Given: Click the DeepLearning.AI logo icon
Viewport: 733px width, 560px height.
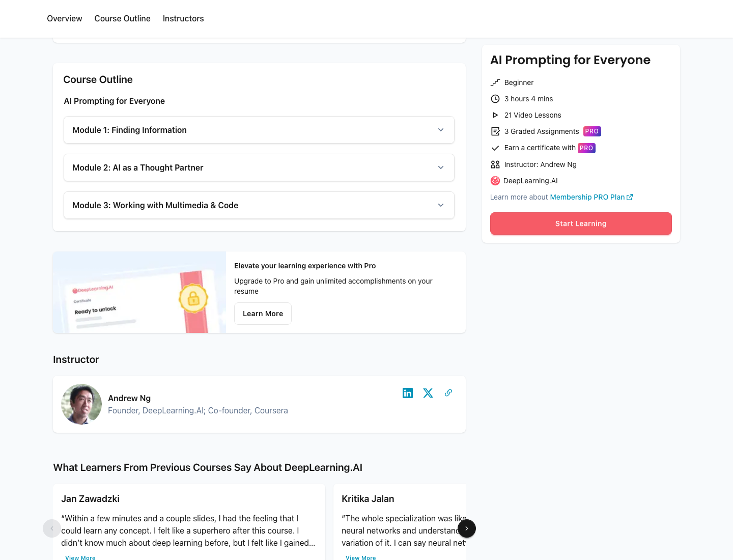Looking at the screenshot, I should coord(495,181).
